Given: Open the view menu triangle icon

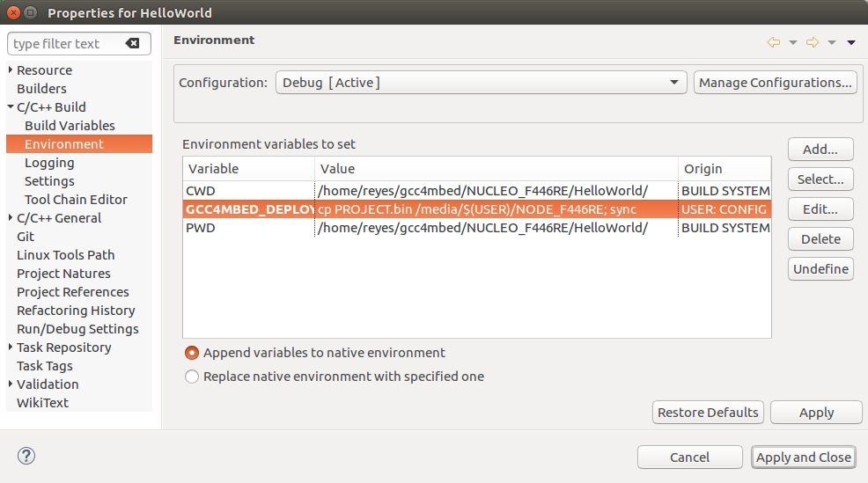Looking at the screenshot, I should click(x=851, y=42).
